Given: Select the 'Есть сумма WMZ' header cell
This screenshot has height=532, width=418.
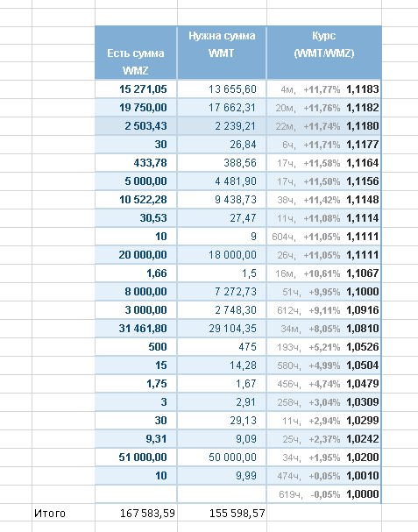Looking at the screenshot, I should coord(136,53).
